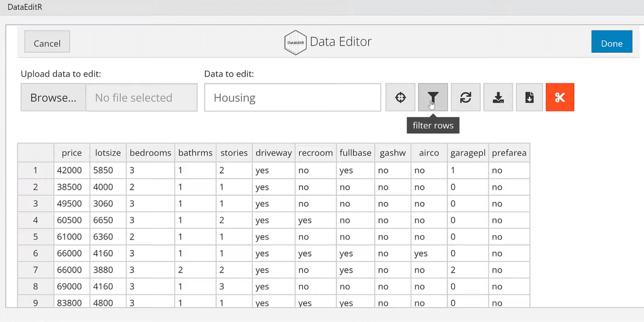Click the DataEditR window title
644x322 pixels.
(x=25, y=7)
